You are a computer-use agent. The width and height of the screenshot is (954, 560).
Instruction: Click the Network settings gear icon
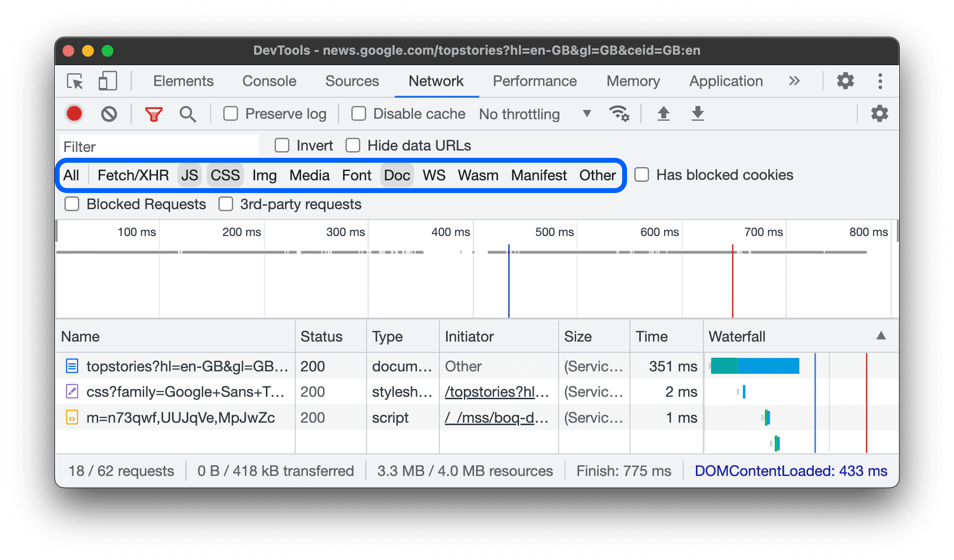[880, 113]
